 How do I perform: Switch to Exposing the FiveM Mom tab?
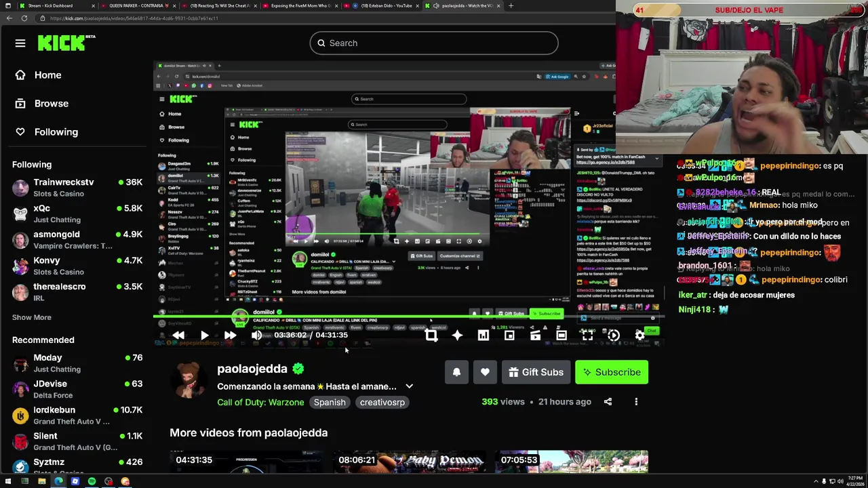click(x=300, y=5)
